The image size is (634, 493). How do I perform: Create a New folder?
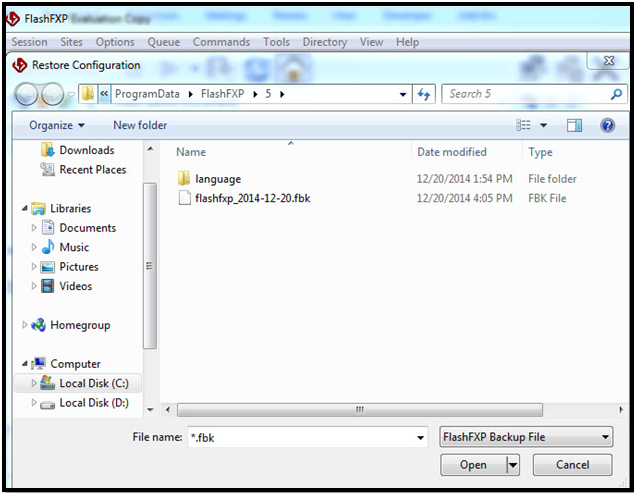[140, 125]
